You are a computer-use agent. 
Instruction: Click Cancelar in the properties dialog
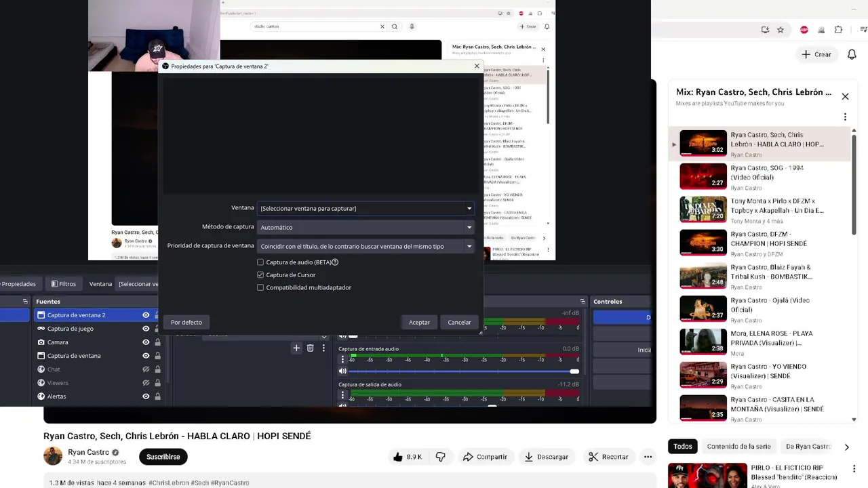pos(459,322)
